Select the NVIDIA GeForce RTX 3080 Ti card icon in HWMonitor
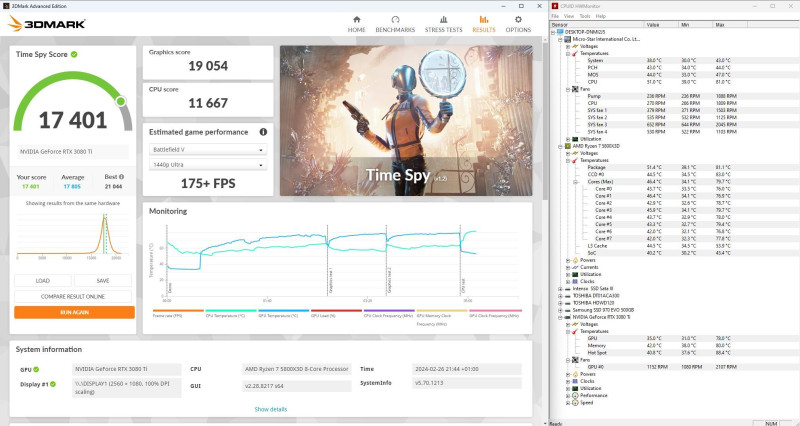800x426 pixels. (x=568, y=317)
